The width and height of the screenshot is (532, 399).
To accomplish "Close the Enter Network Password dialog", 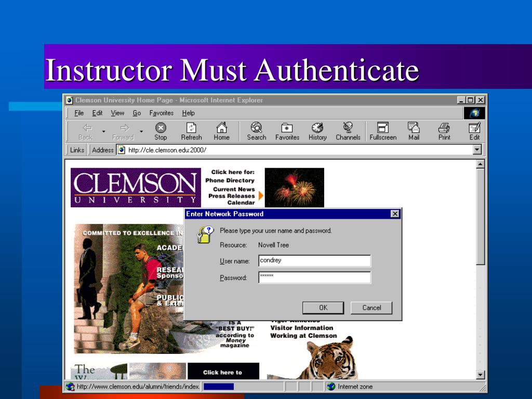I will pos(395,214).
